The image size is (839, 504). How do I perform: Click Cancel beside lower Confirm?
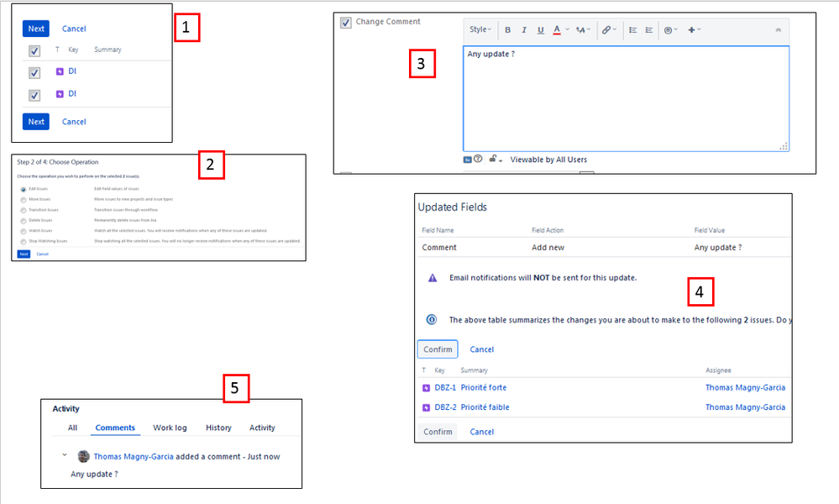[481, 432]
